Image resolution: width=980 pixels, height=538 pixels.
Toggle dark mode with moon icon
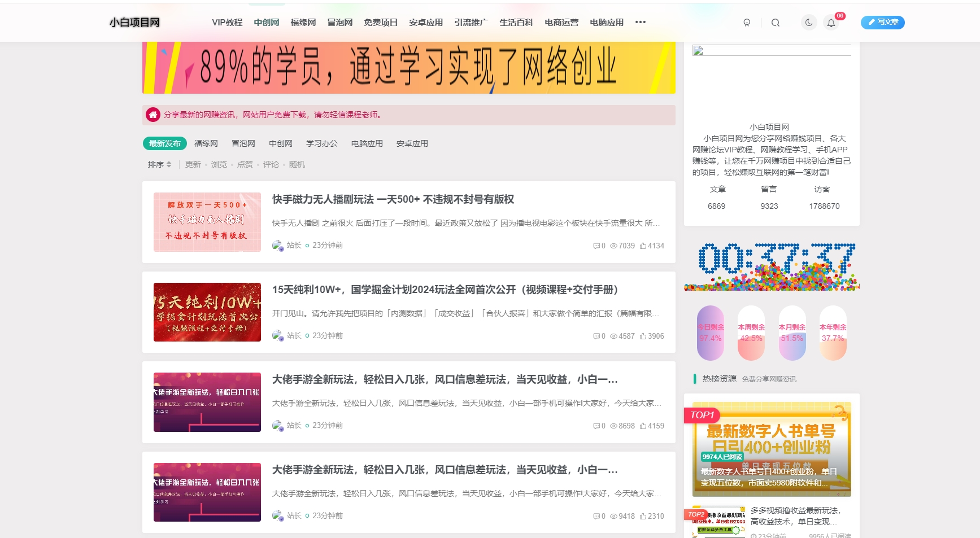pyautogui.click(x=808, y=23)
